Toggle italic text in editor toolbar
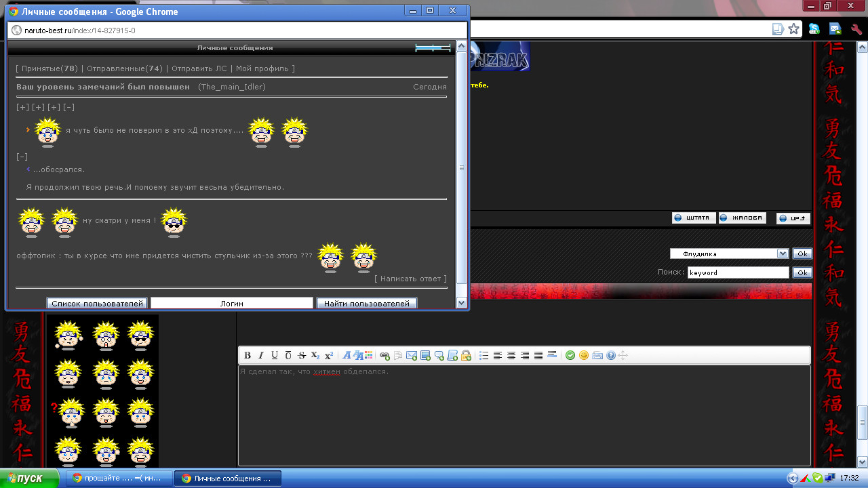This screenshot has height=488, width=868. 261,355
